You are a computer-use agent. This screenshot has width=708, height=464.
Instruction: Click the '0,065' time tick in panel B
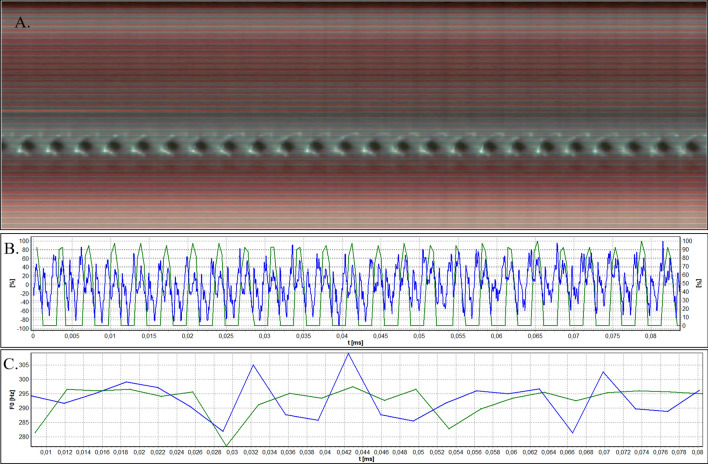[x=535, y=336]
